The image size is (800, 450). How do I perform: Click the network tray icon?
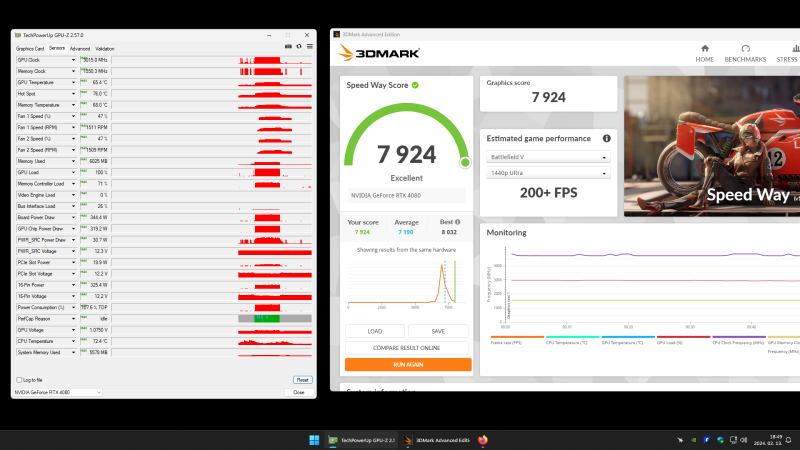tap(733, 440)
